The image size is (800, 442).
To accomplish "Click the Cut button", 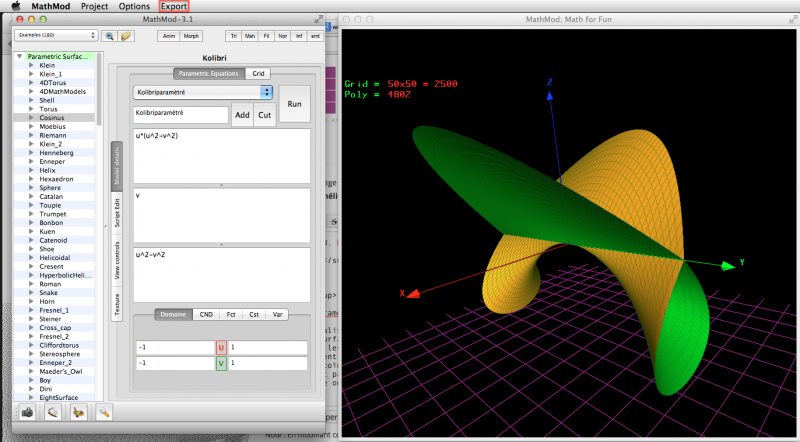I will click(265, 115).
